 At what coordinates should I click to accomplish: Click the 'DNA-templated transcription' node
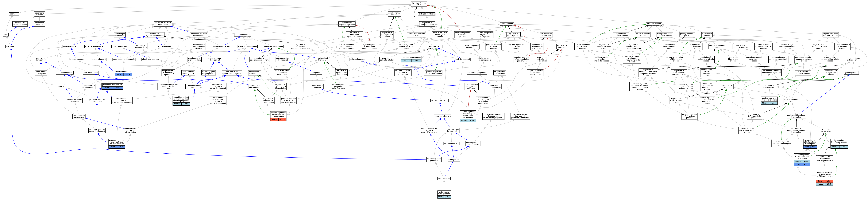click(826, 130)
